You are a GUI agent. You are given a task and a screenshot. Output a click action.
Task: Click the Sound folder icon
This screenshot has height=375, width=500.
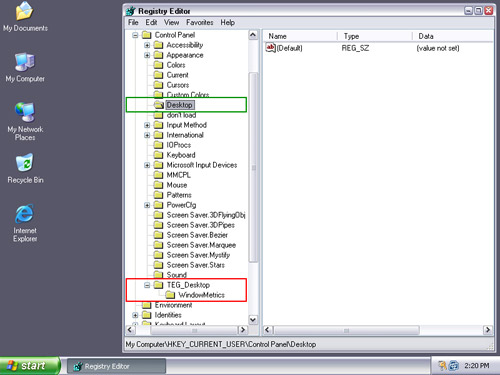click(158, 275)
